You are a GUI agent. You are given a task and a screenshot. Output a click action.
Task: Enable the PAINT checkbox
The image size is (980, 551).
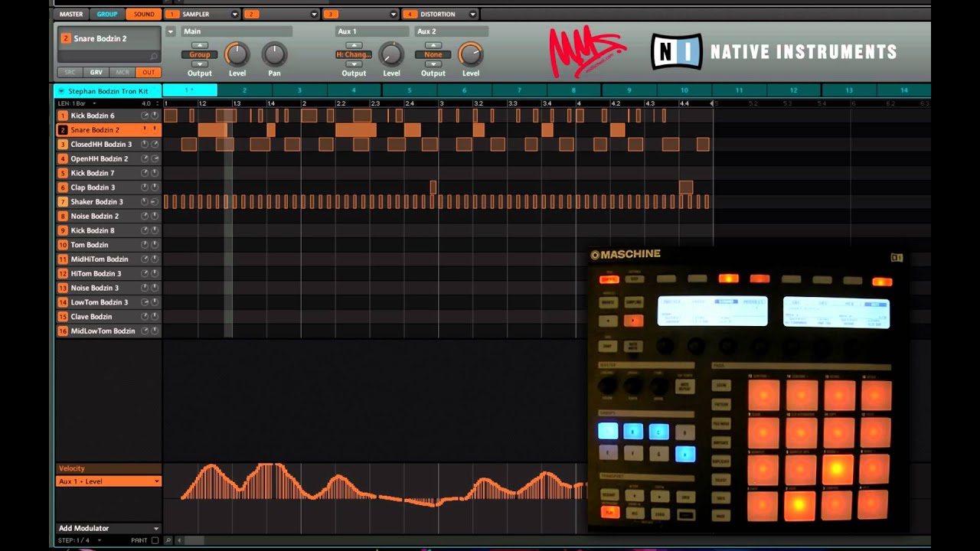[x=155, y=540]
